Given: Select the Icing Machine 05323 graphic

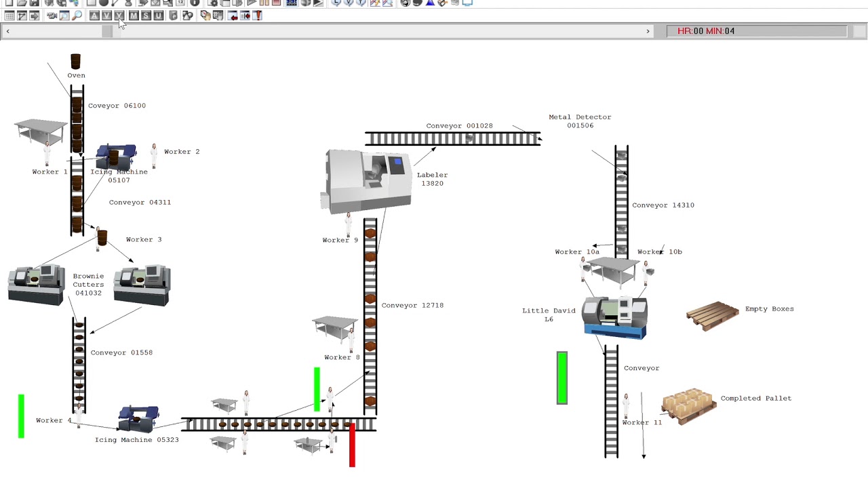Looking at the screenshot, I should [x=139, y=419].
